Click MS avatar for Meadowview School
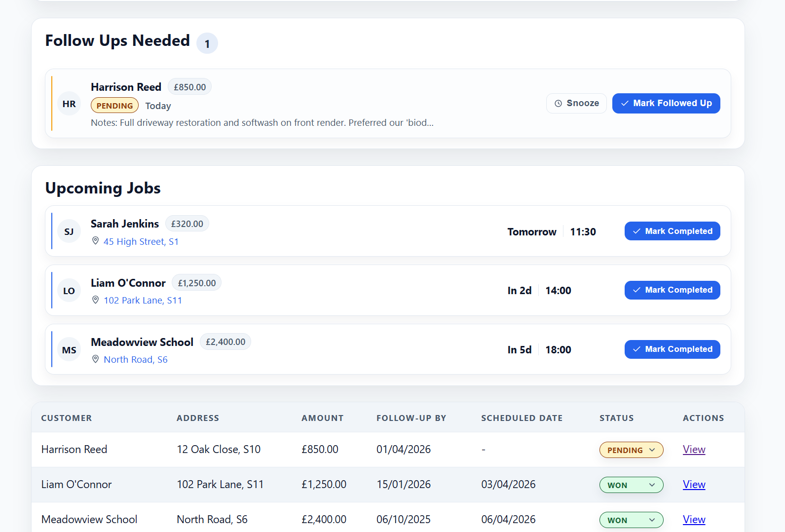Screen dimensions: 785x532 pyautogui.click(x=69, y=350)
